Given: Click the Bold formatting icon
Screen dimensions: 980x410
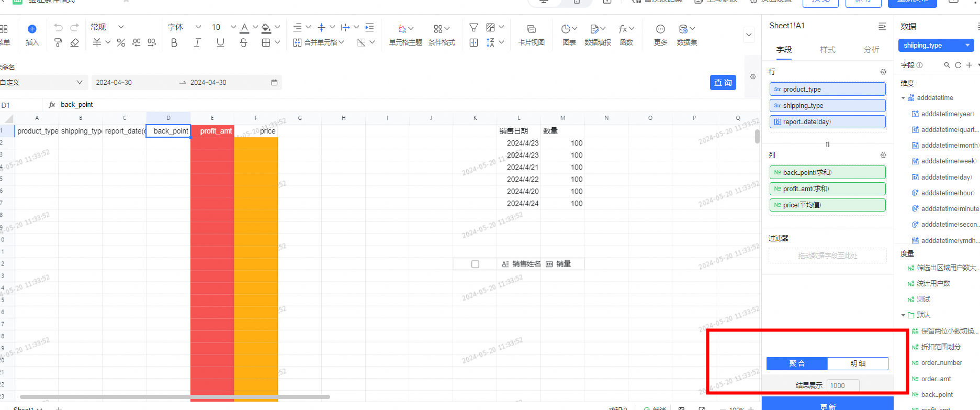Looking at the screenshot, I should (x=174, y=43).
